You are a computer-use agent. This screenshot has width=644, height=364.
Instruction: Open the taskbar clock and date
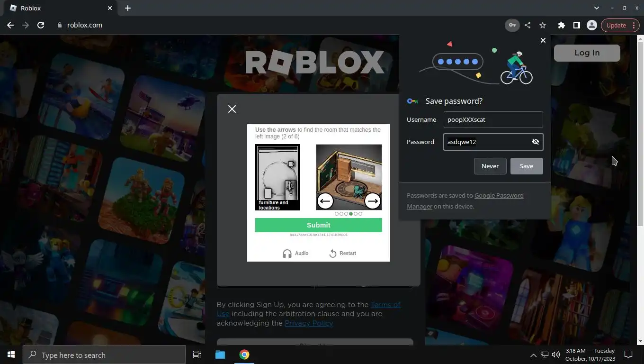click(590, 355)
